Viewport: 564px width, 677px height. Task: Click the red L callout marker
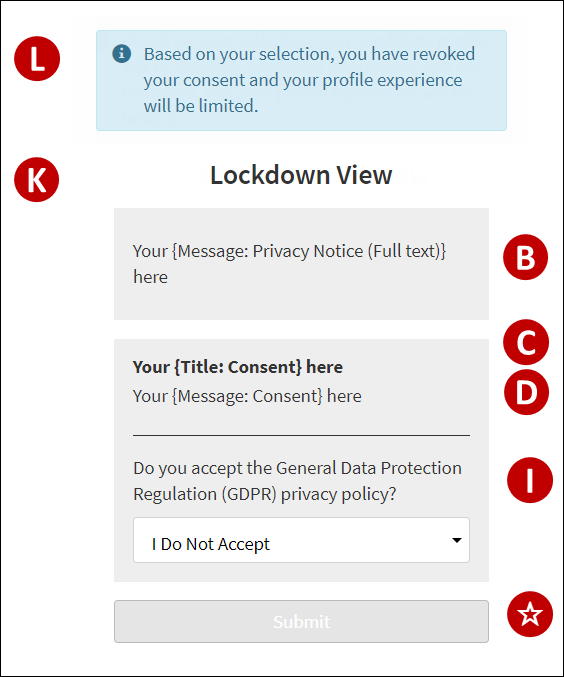[x=37, y=58]
